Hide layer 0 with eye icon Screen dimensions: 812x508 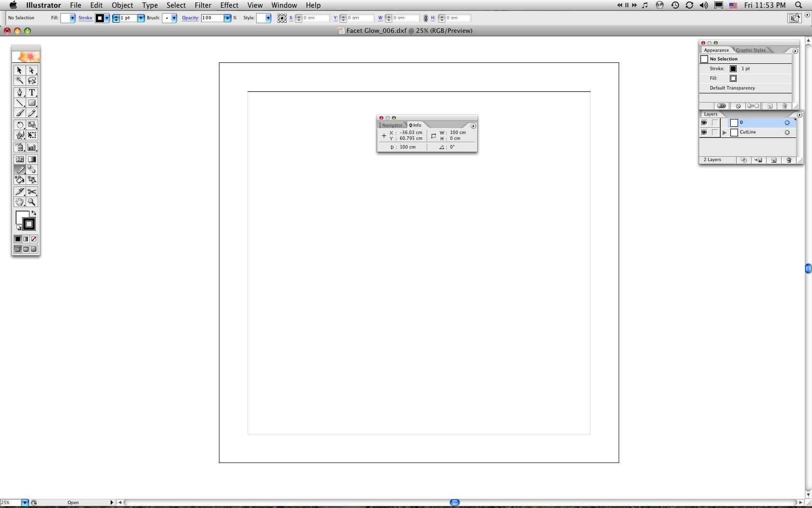click(704, 123)
